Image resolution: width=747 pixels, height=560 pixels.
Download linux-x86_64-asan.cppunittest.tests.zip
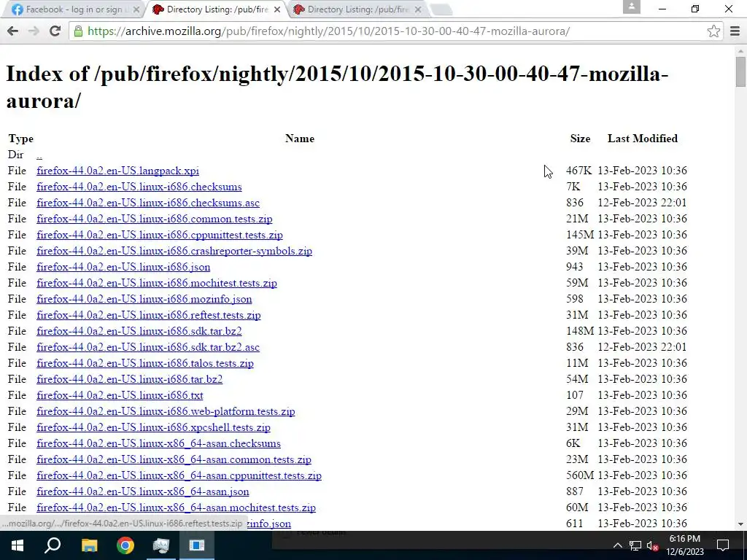click(x=179, y=475)
